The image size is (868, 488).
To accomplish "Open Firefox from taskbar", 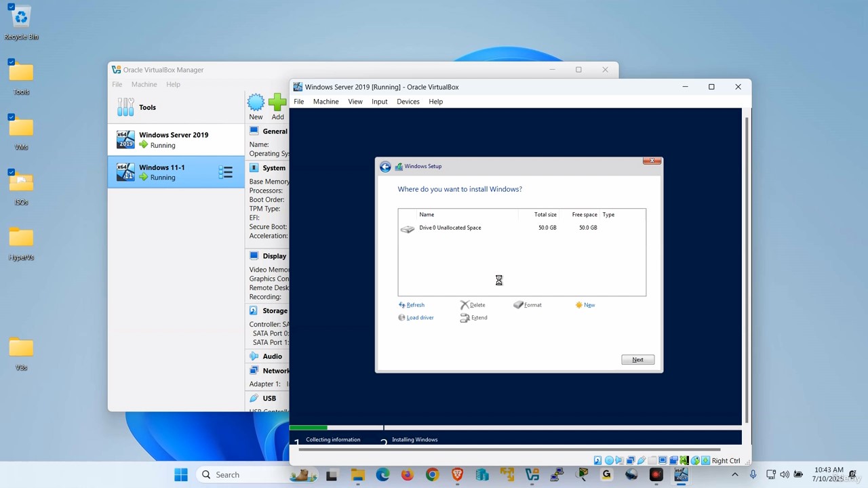I will (408, 474).
